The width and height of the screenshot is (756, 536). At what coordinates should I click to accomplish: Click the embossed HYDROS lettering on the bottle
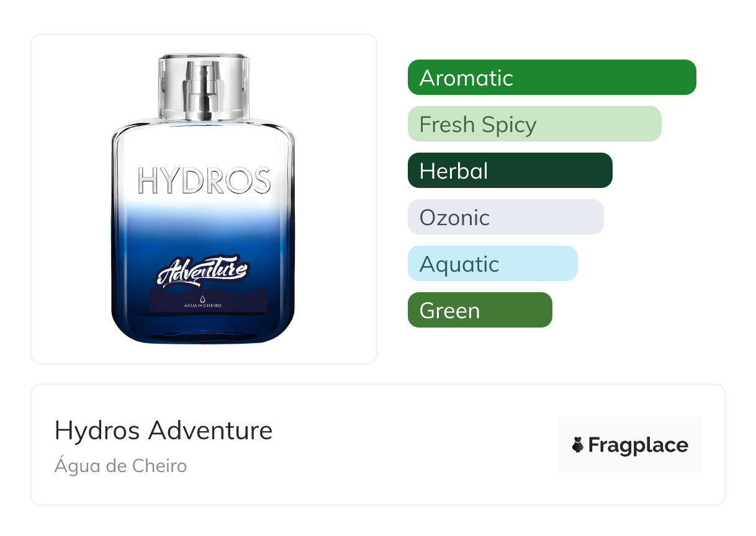tap(204, 181)
